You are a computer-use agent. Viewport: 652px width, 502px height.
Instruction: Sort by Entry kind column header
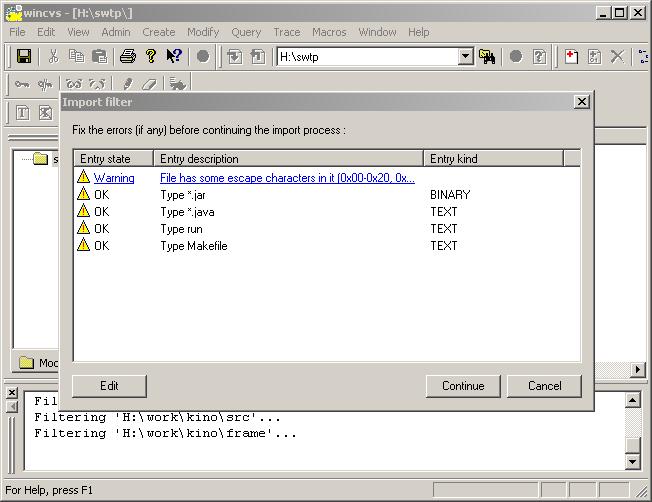coord(494,158)
